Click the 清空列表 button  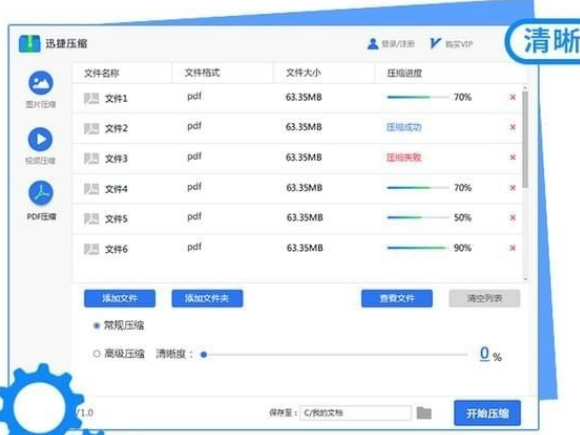[x=485, y=299]
